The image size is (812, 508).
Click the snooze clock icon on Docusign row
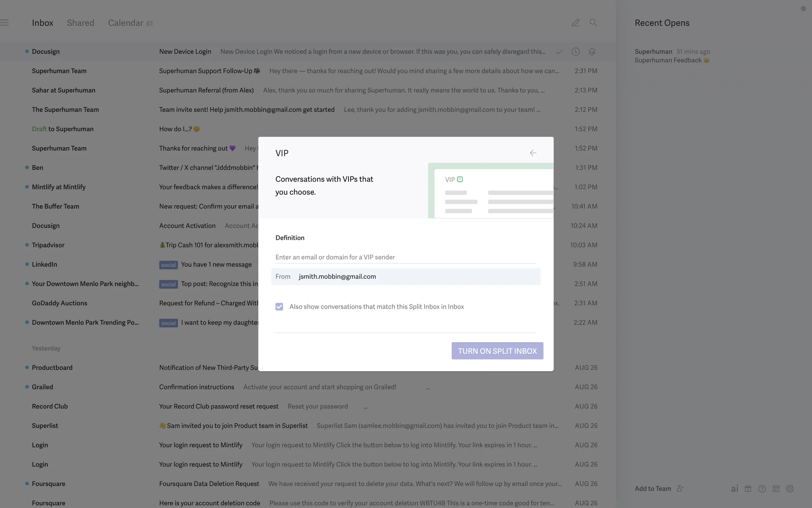coord(576,52)
